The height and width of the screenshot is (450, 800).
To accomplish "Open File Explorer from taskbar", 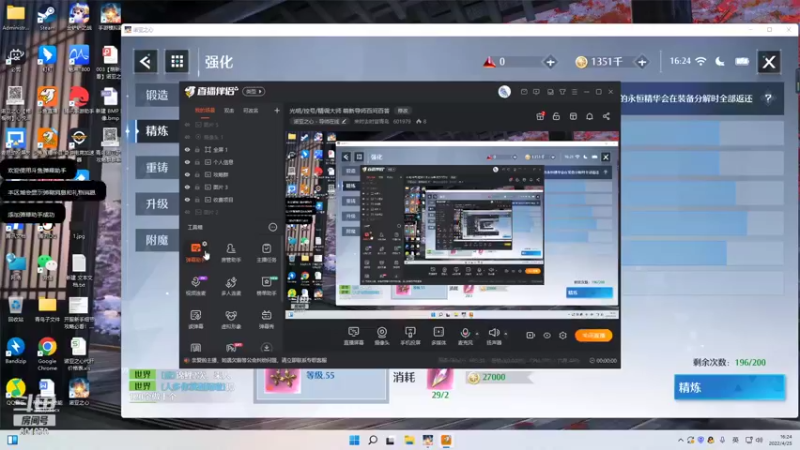I will (409, 440).
